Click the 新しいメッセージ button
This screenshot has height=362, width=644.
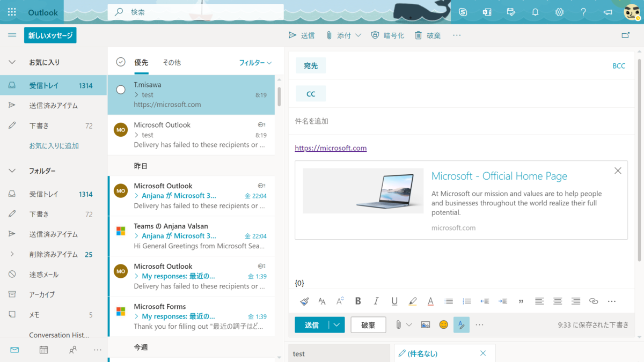(x=50, y=35)
